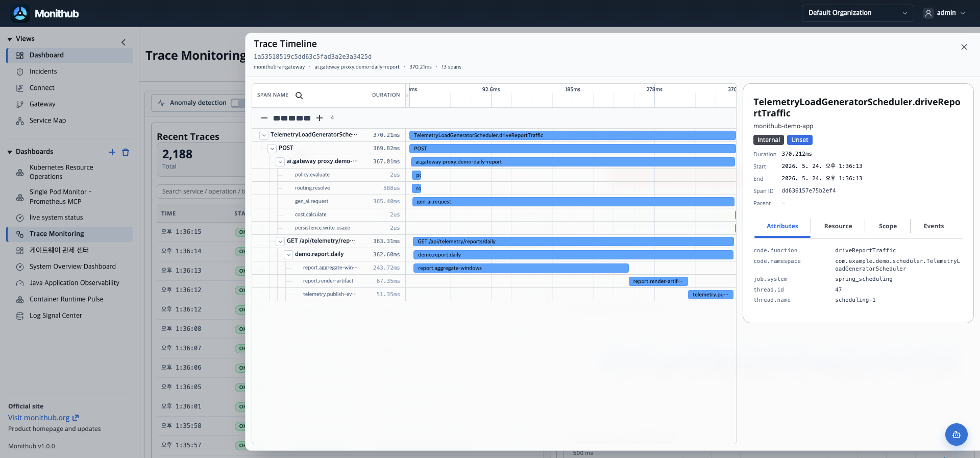Click the search service / operation field
Image resolution: width=980 pixels, height=458 pixels.
[x=202, y=191]
